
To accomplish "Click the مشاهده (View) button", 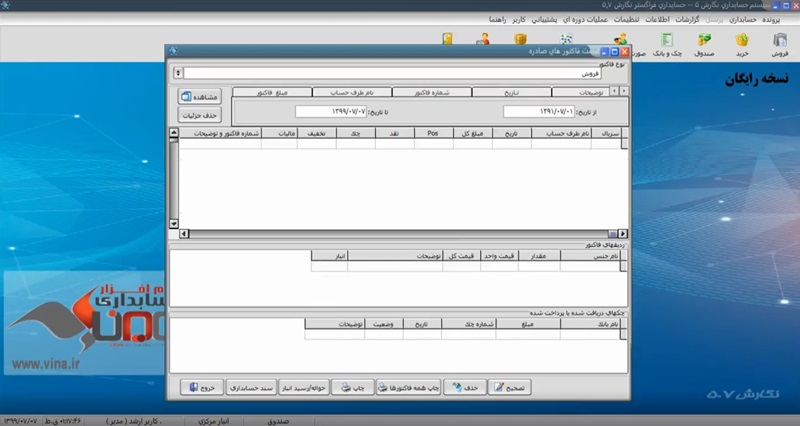I will coord(198,97).
